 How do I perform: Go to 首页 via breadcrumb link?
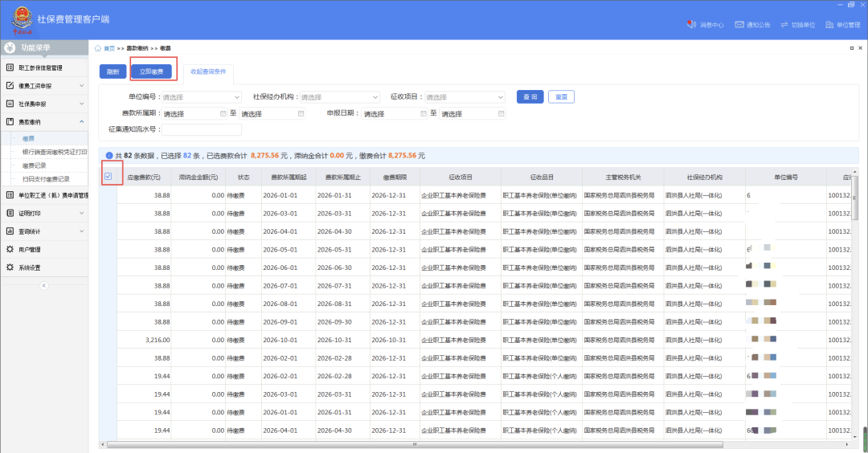pyautogui.click(x=109, y=48)
